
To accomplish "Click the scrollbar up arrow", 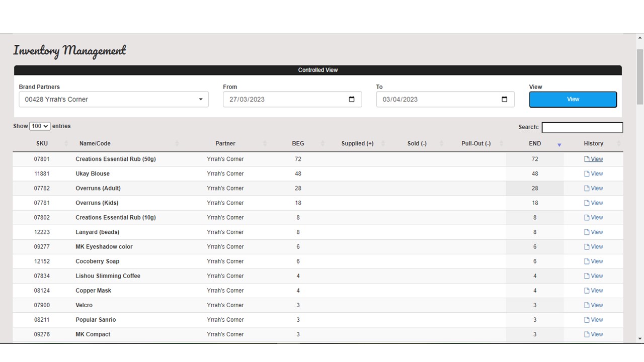I will click(x=640, y=38).
